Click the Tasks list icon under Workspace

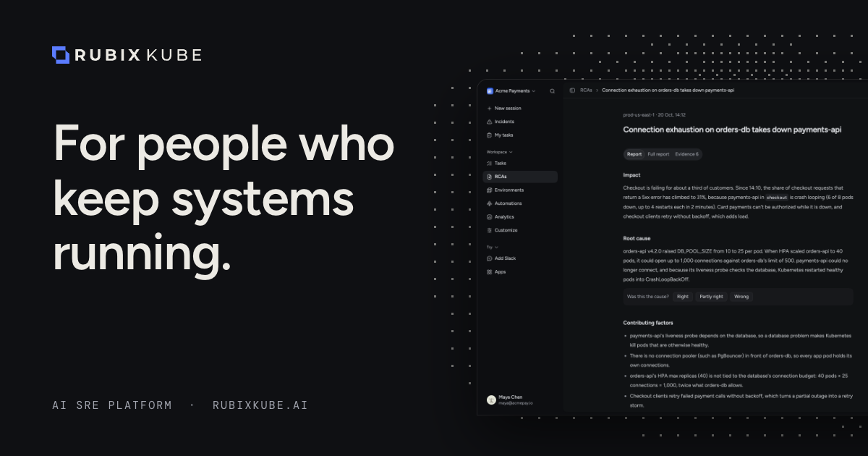coord(490,164)
